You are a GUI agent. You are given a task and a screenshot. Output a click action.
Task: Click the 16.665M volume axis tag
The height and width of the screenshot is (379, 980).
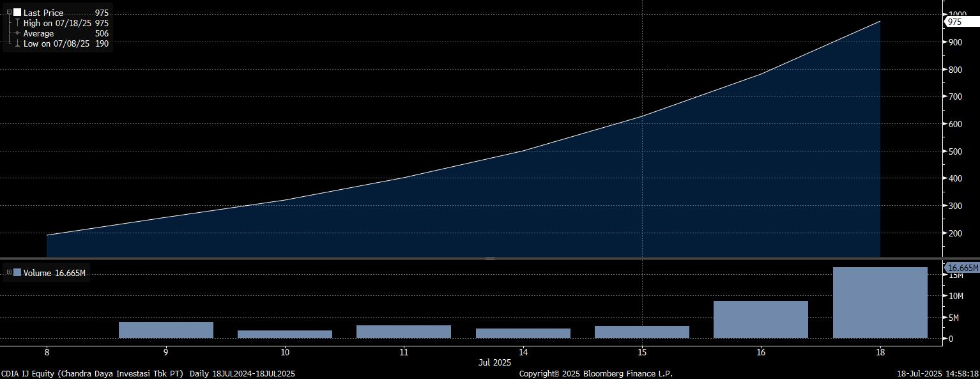click(x=962, y=268)
